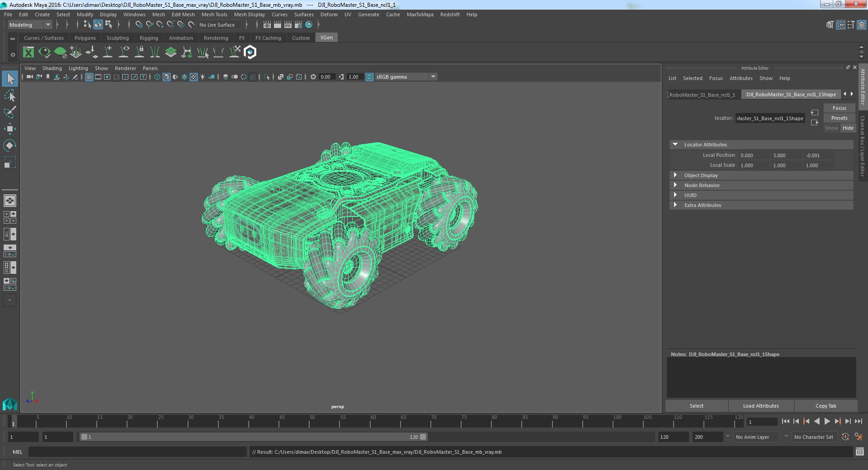Click the Select button in Attribute Editor
Screen dimensions: 868x470
(696, 406)
